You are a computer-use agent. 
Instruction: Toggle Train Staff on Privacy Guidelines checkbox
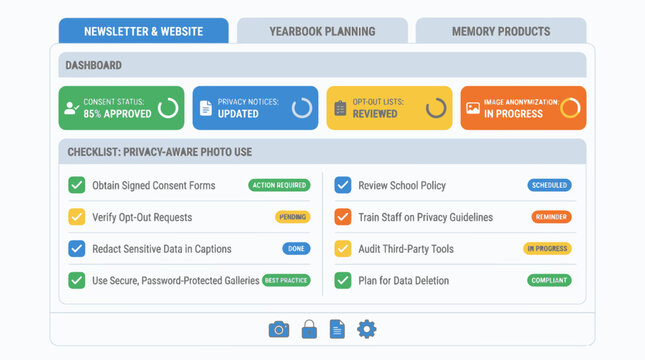pyautogui.click(x=343, y=217)
